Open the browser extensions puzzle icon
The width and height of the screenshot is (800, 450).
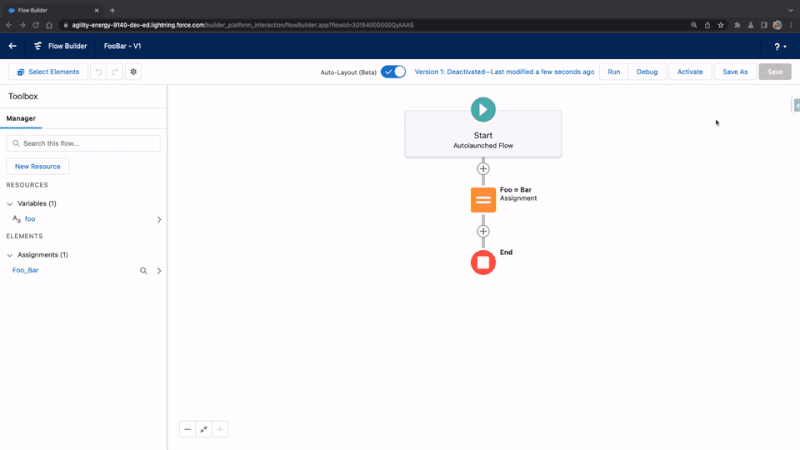click(737, 25)
